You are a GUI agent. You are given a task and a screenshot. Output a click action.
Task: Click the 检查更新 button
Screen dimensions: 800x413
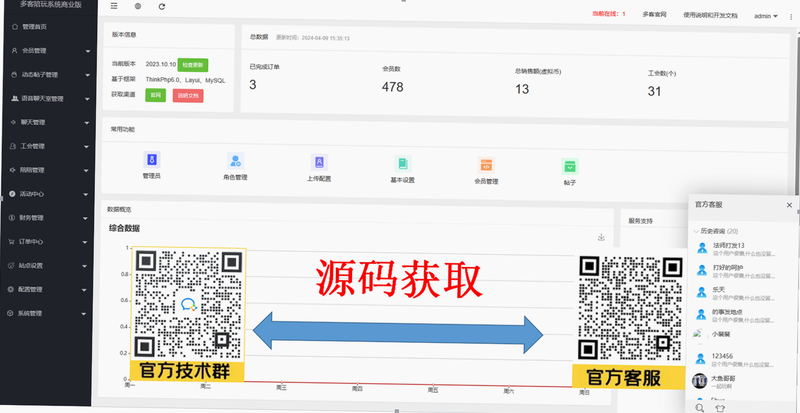193,65
